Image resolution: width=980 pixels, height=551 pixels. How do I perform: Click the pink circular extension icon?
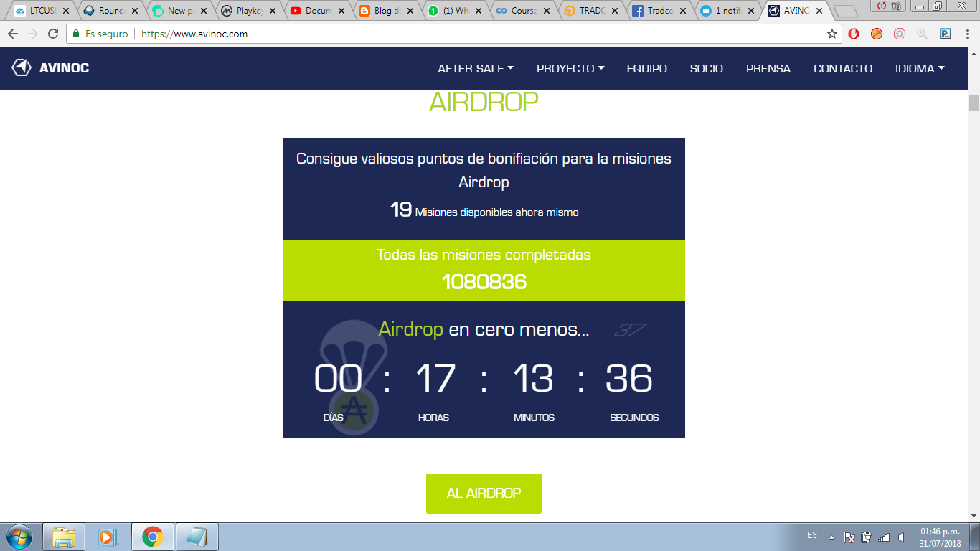click(x=900, y=34)
